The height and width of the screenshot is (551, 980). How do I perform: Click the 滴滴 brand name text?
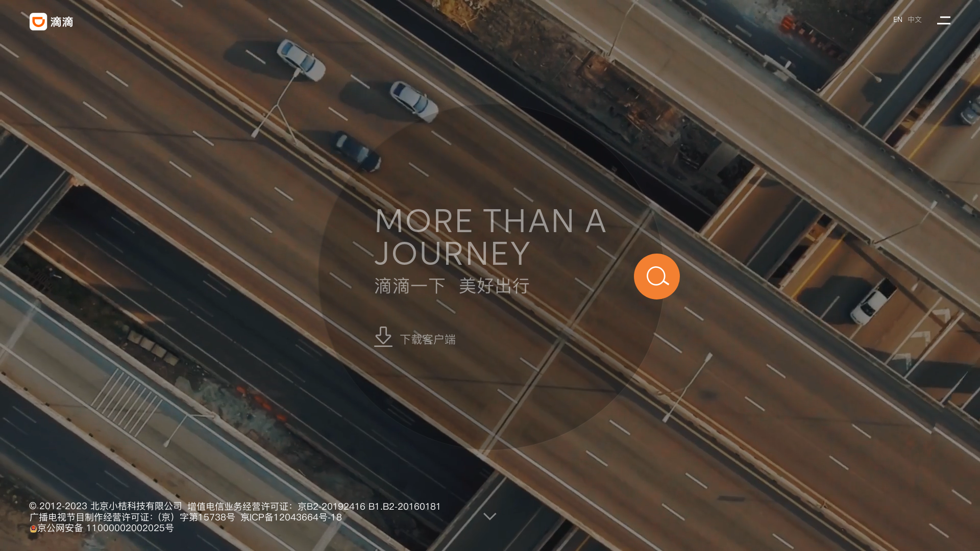pos(62,22)
